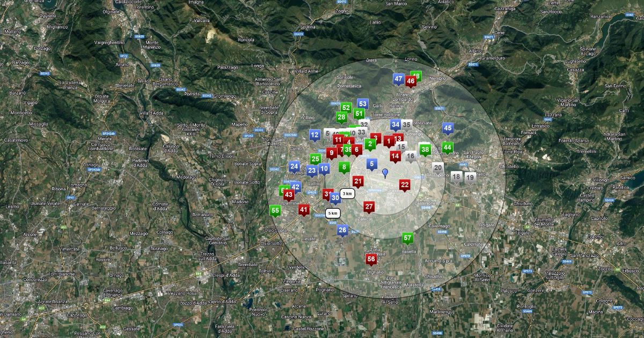Select blue marker number 12
Image resolution: width=644 pixels, height=338 pixels.
tap(315, 135)
